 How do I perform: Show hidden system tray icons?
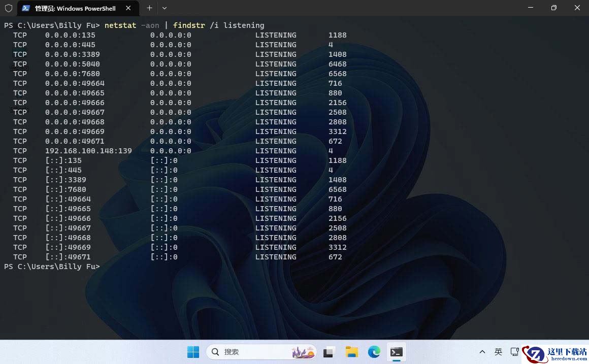coord(482,352)
